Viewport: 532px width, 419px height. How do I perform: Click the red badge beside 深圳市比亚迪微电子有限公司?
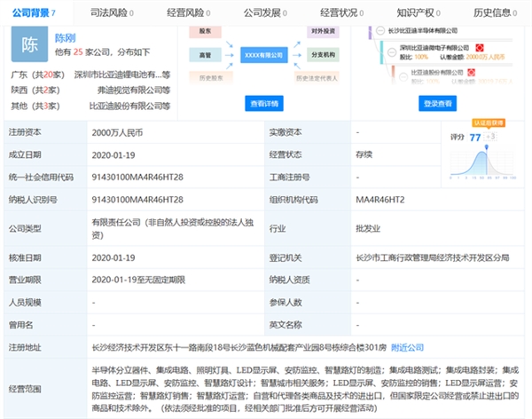point(480,45)
